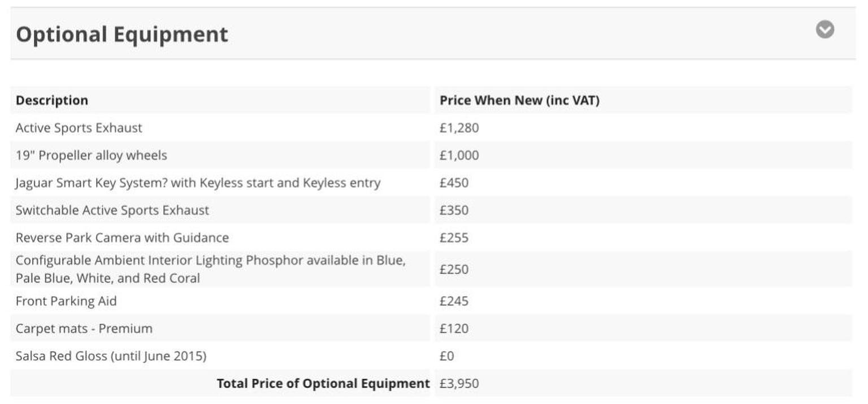Click Total Price of Optional Equipment label
Viewport: 868px width, 404px height.
point(323,383)
